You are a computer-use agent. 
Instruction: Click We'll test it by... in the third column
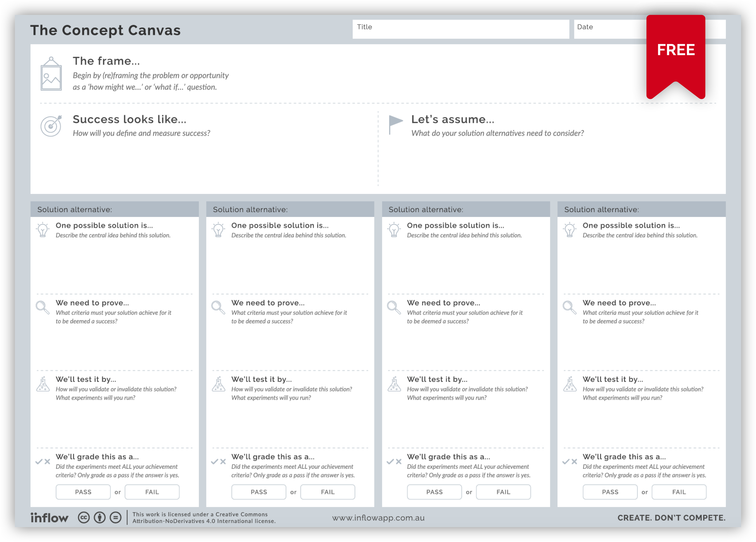click(x=437, y=379)
